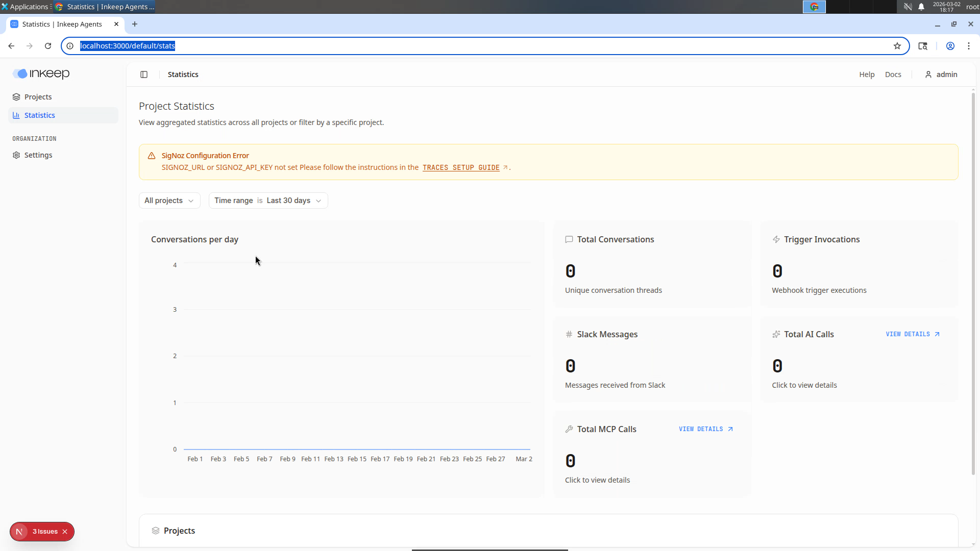
Task: Click the address bar URL field
Action: pyautogui.click(x=485, y=46)
